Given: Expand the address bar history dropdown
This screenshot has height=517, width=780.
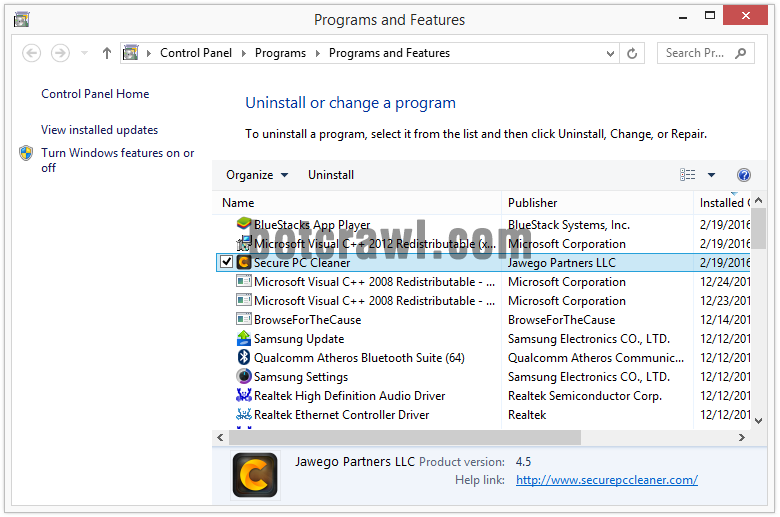Looking at the screenshot, I should [x=610, y=53].
